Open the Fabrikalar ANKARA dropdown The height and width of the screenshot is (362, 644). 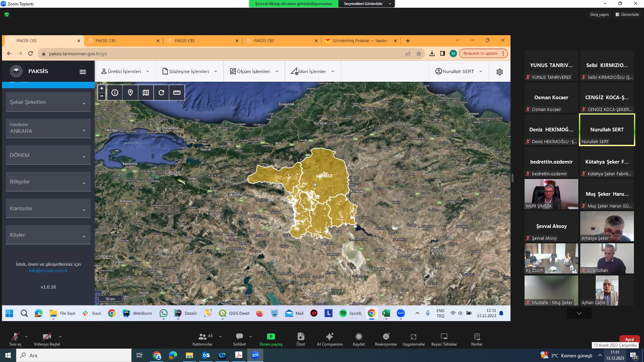48,128
